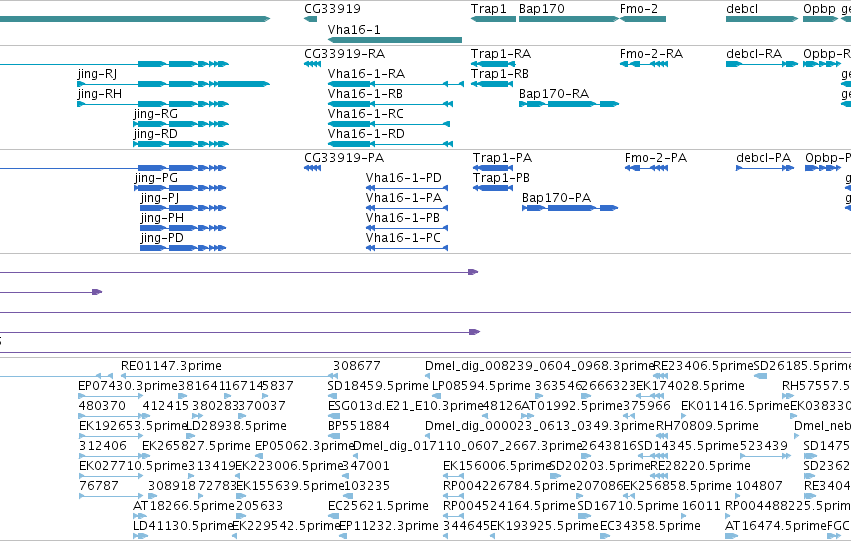Select EST label LD28938.5prime
851x541 pixels.
(x=237, y=427)
